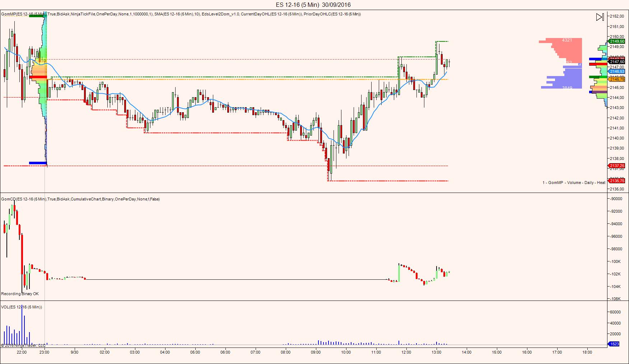The width and height of the screenshot is (629, 364).
Task: Click the 10:00 time axis label
Action: point(346,352)
